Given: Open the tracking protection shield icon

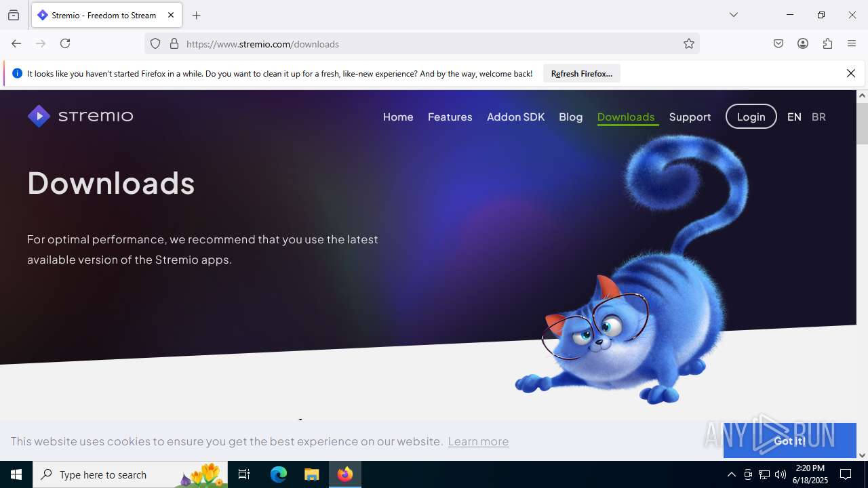Looking at the screenshot, I should [x=155, y=44].
